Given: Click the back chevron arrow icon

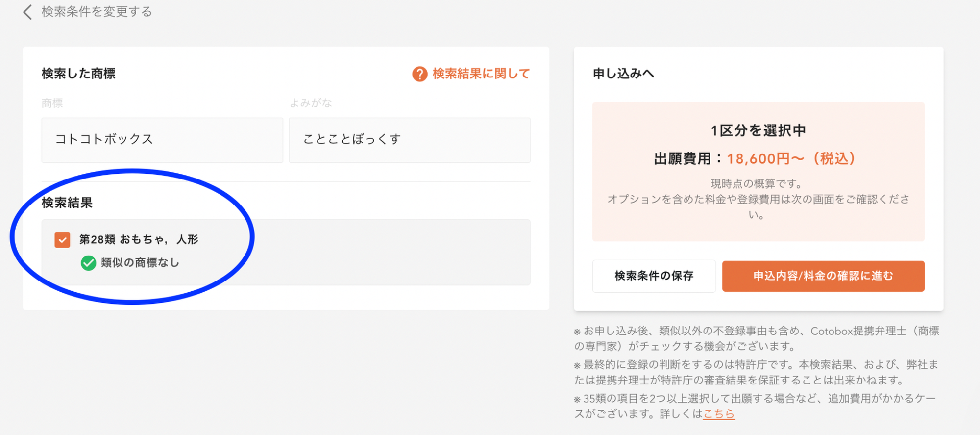Looking at the screenshot, I should click(x=27, y=12).
